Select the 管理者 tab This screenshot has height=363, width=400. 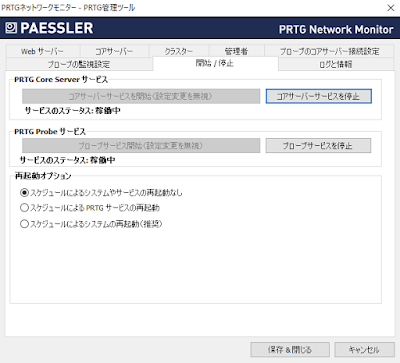point(236,51)
